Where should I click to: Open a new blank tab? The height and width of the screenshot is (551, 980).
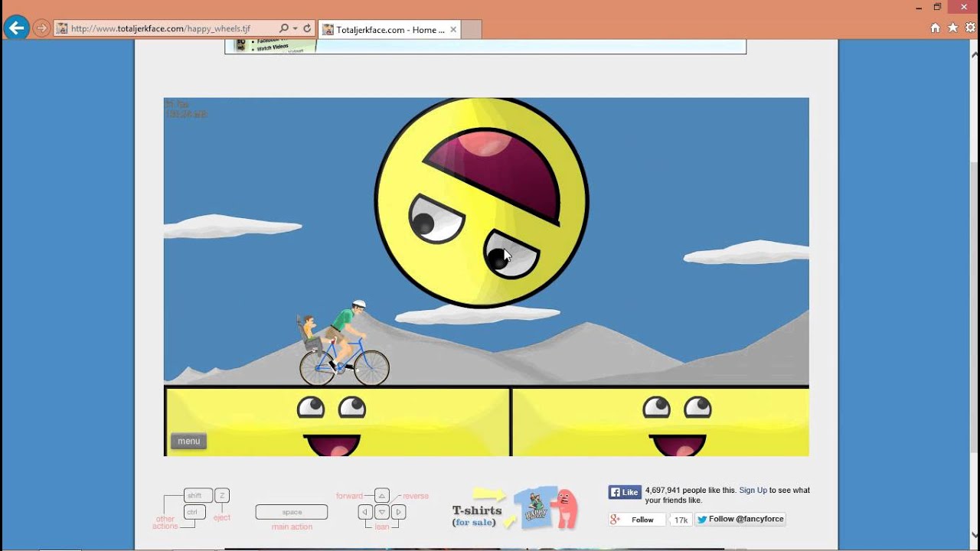click(x=472, y=30)
